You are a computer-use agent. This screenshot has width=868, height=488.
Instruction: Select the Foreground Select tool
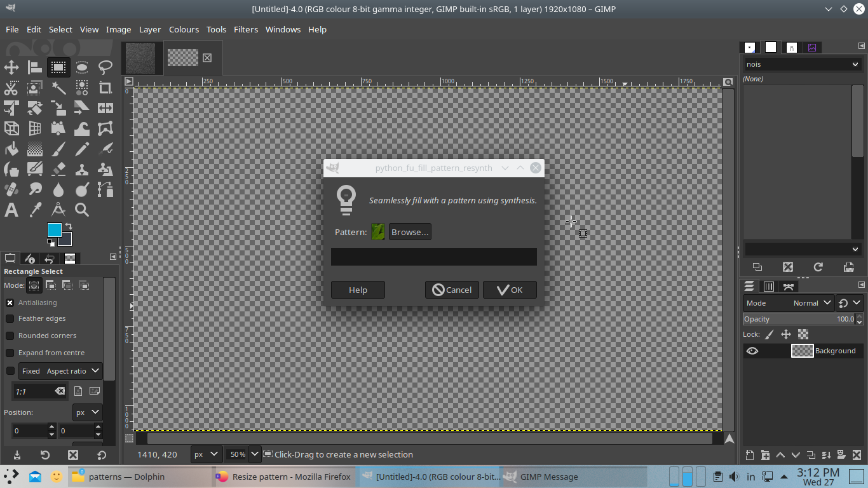coord(35,88)
